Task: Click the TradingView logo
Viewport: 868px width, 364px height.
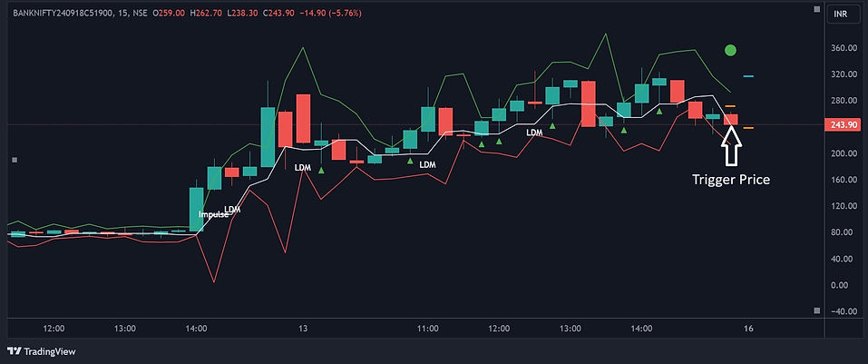Action: 42,351
